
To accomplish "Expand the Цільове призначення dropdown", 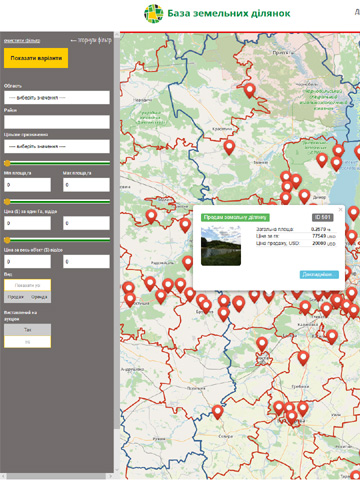I will click(57, 146).
